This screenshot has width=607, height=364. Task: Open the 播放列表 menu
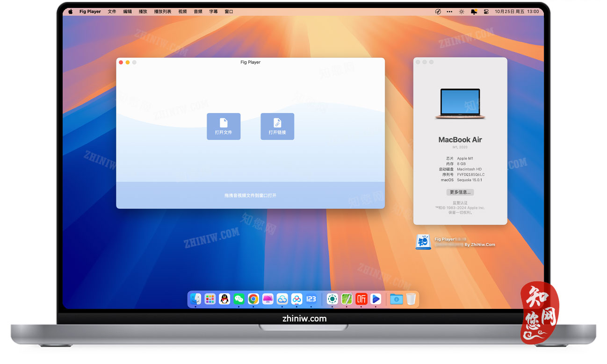pyautogui.click(x=162, y=12)
